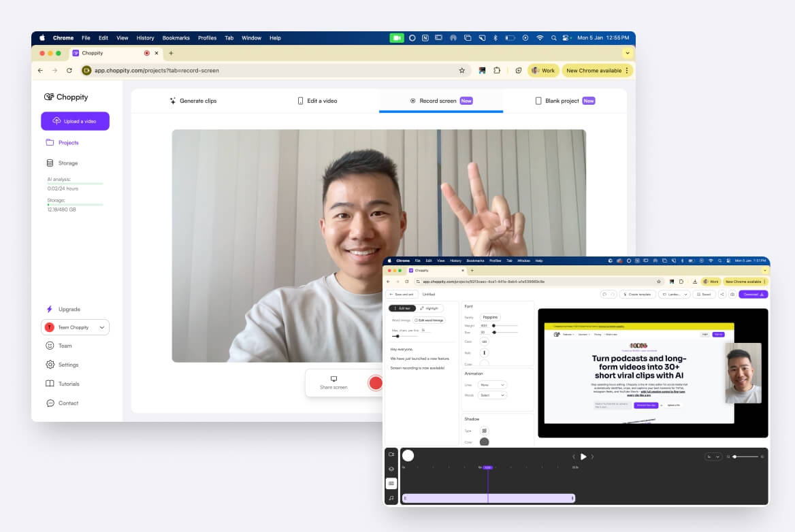Select the Record screen tab

tap(441, 101)
